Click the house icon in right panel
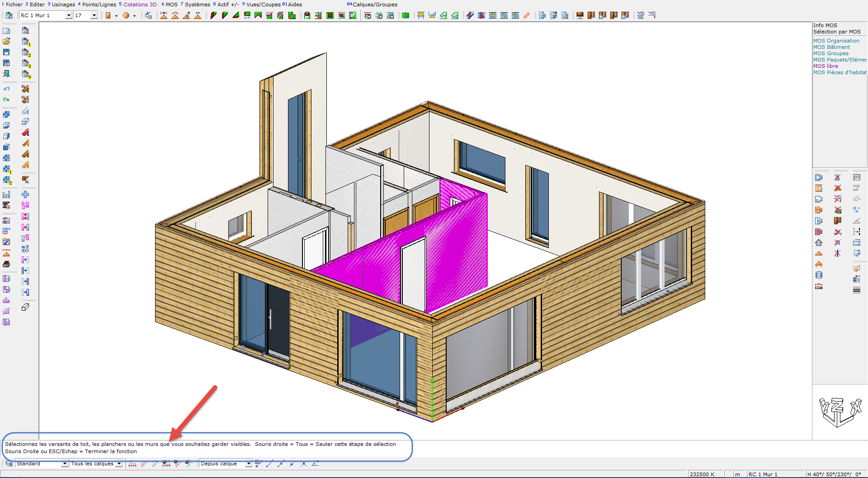 click(819, 243)
